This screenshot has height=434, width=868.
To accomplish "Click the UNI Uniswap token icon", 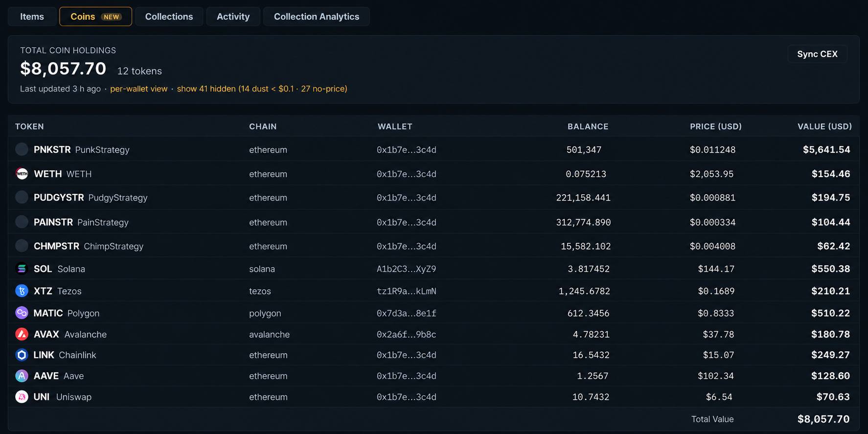I will click(22, 397).
